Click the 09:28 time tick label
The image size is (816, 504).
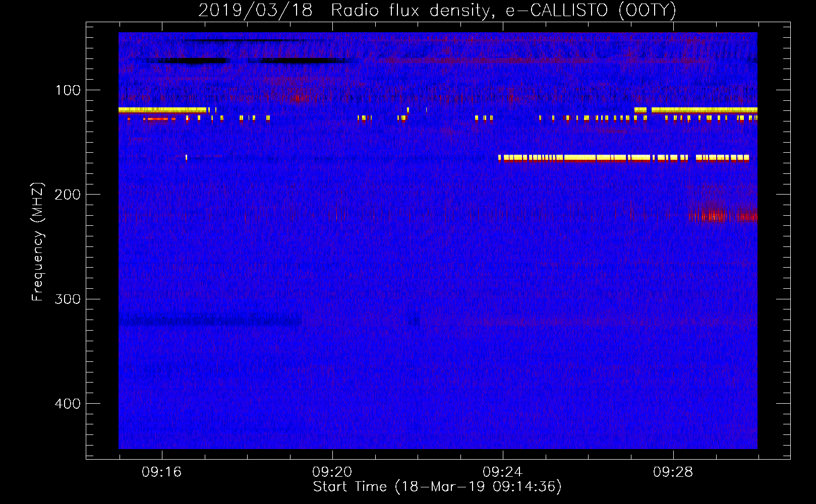pos(673,472)
